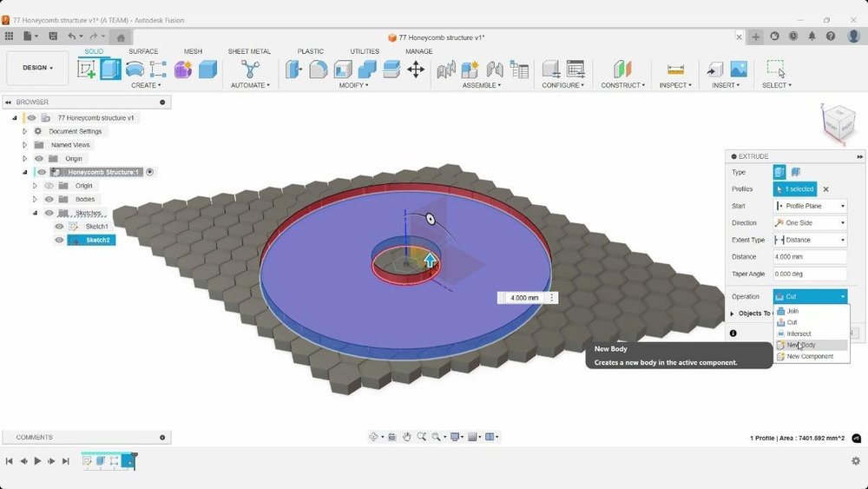The height and width of the screenshot is (489, 868).
Task: Select the Revolve tool
Action: coord(135,69)
